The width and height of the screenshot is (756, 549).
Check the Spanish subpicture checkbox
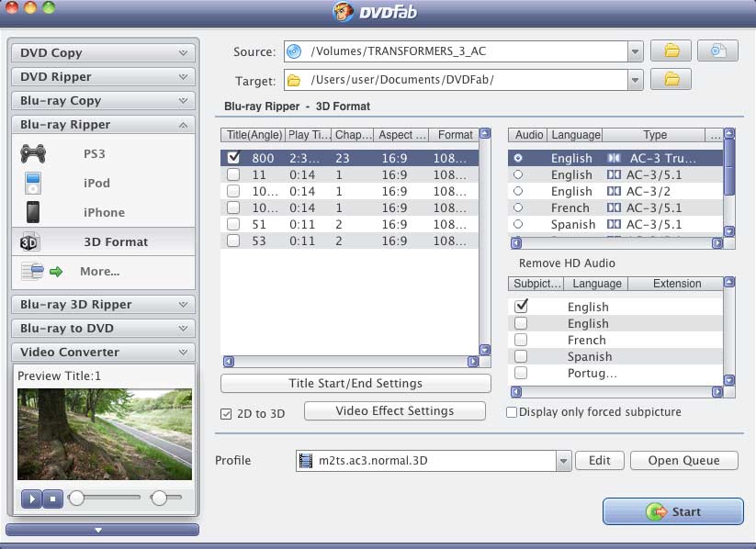point(521,356)
